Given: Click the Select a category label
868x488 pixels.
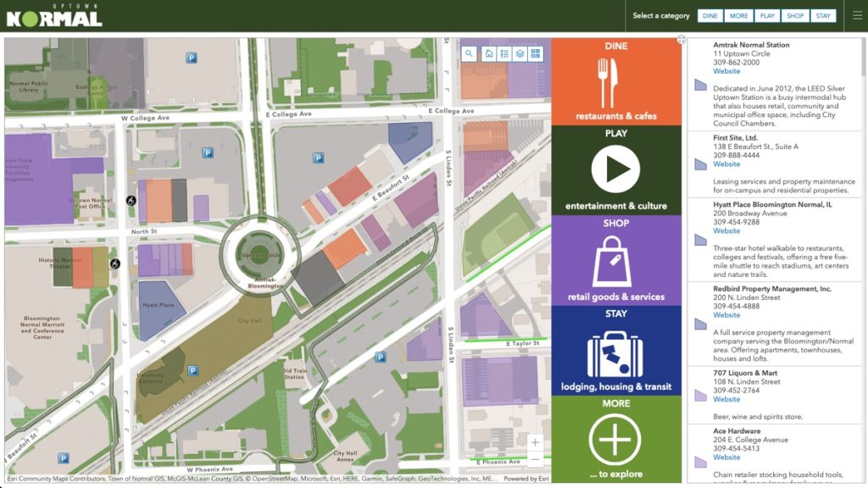Looking at the screenshot, I should [x=661, y=16].
